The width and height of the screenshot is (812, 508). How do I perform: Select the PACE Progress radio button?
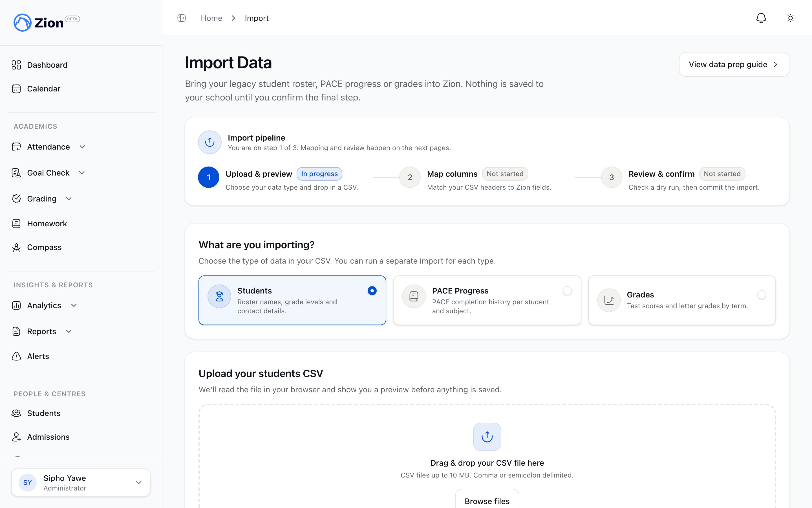[x=567, y=291]
